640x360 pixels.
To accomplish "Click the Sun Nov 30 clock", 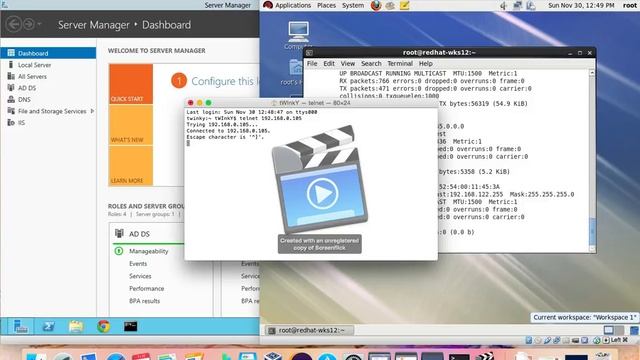I will click(x=581, y=5).
